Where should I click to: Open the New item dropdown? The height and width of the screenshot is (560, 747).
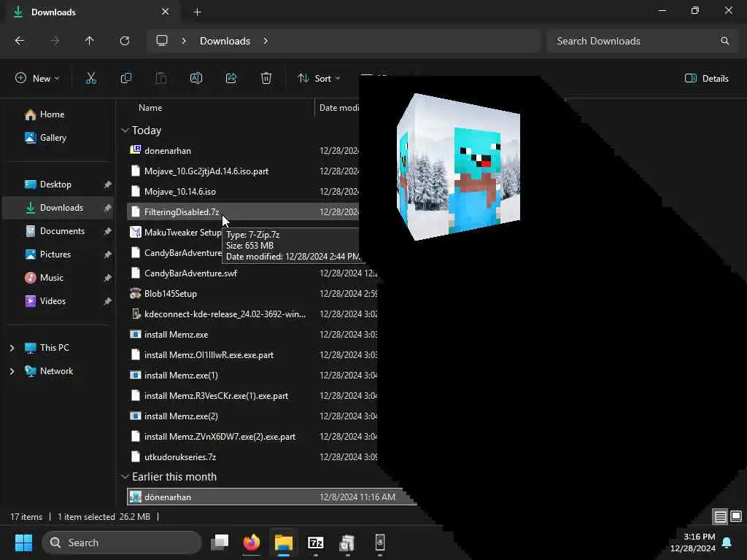pyautogui.click(x=38, y=78)
